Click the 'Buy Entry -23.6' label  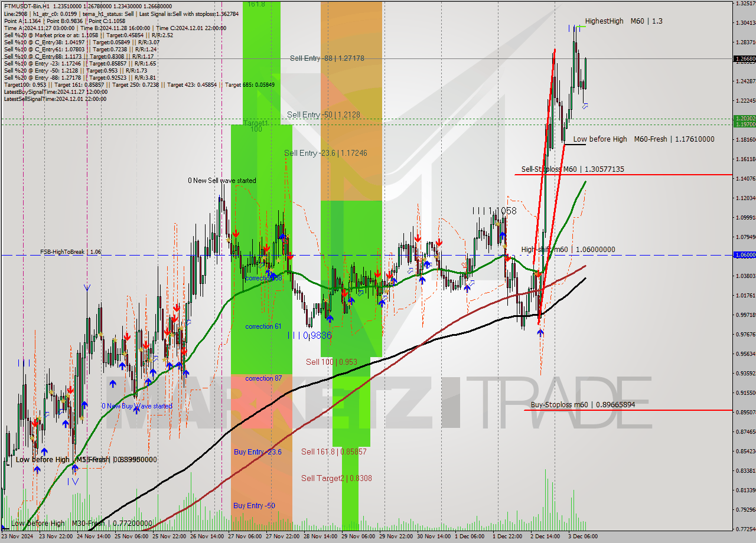(258, 452)
